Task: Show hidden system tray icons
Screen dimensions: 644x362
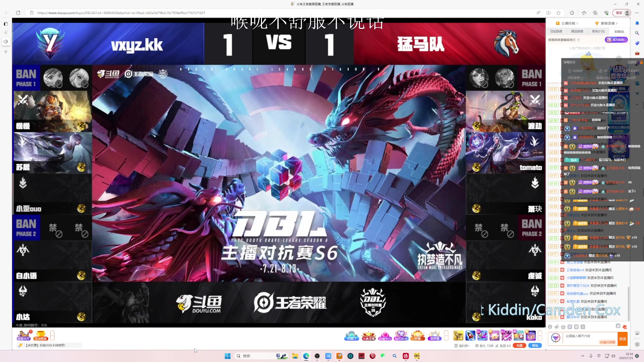Action: pos(583,356)
